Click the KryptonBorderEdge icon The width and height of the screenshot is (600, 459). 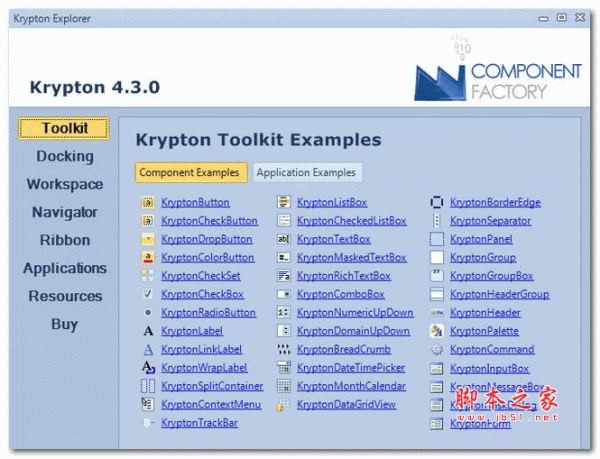pyautogui.click(x=437, y=202)
